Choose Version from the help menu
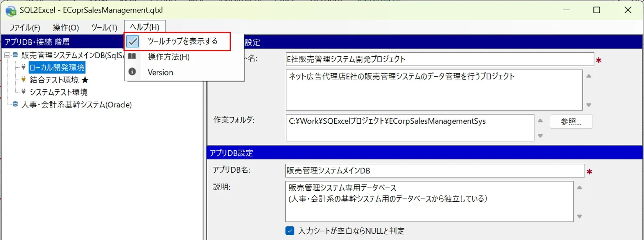 point(160,73)
